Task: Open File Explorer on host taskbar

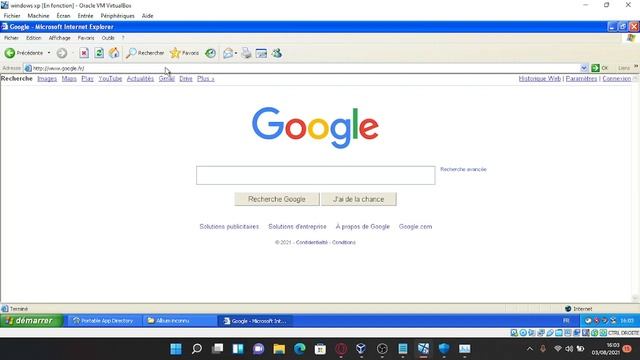Action: 279,349
